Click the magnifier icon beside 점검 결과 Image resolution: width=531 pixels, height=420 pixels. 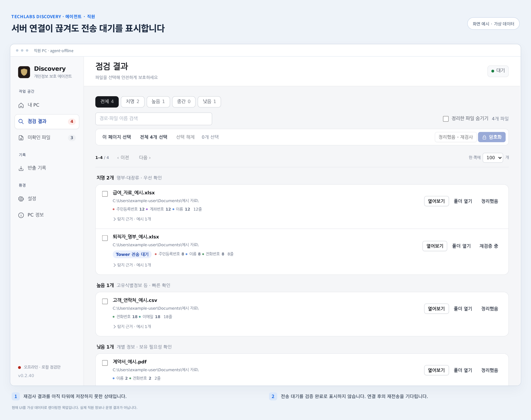(21, 121)
